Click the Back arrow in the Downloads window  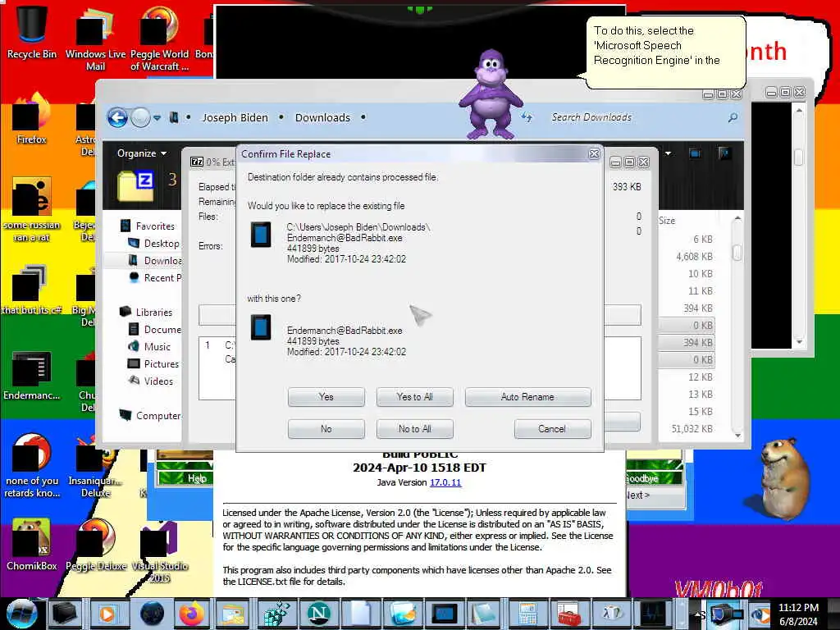point(117,117)
